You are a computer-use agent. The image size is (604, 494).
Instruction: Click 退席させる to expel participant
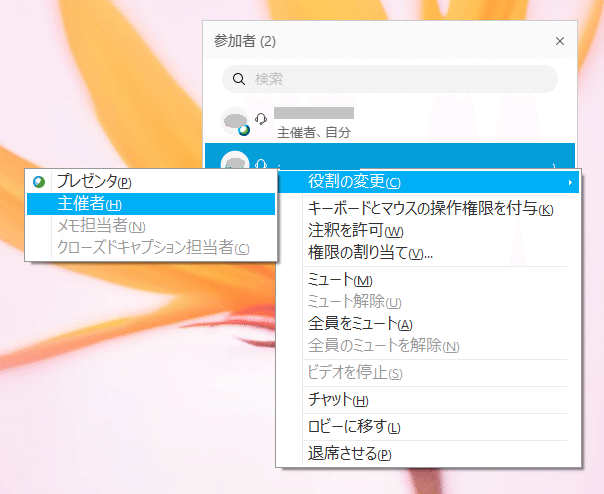pos(428,454)
